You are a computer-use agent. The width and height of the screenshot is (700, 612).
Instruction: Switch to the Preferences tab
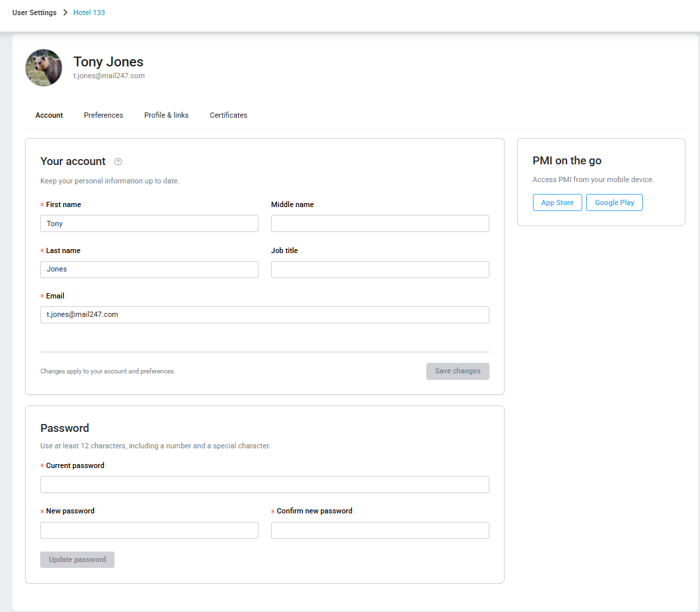coord(103,115)
